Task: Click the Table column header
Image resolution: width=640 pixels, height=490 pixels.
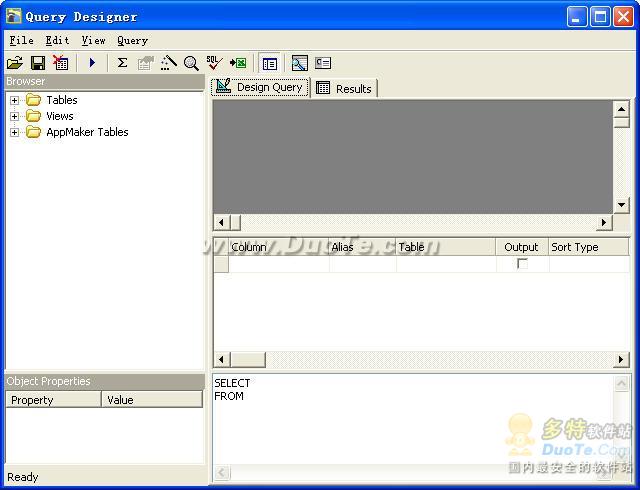Action: pos(446,247)
